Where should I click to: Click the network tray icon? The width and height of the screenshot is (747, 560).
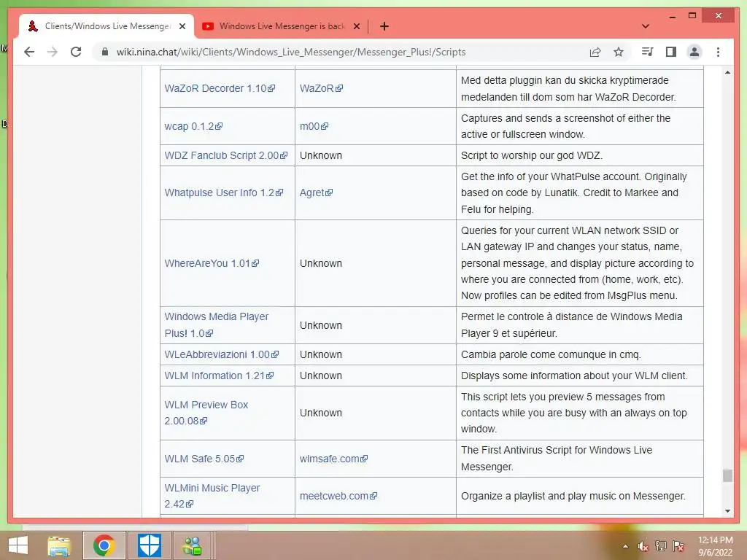point(661,546)
